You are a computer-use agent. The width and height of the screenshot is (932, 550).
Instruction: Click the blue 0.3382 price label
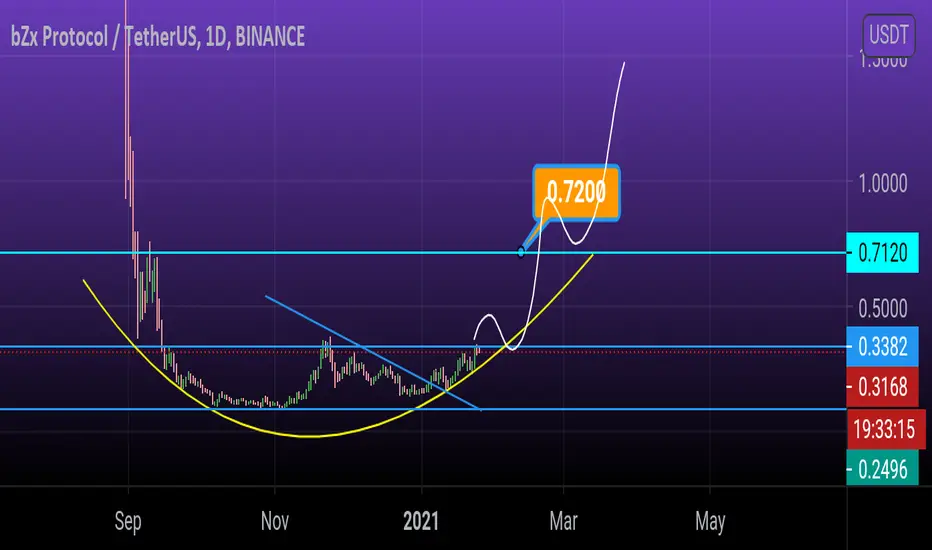[882, 346]
